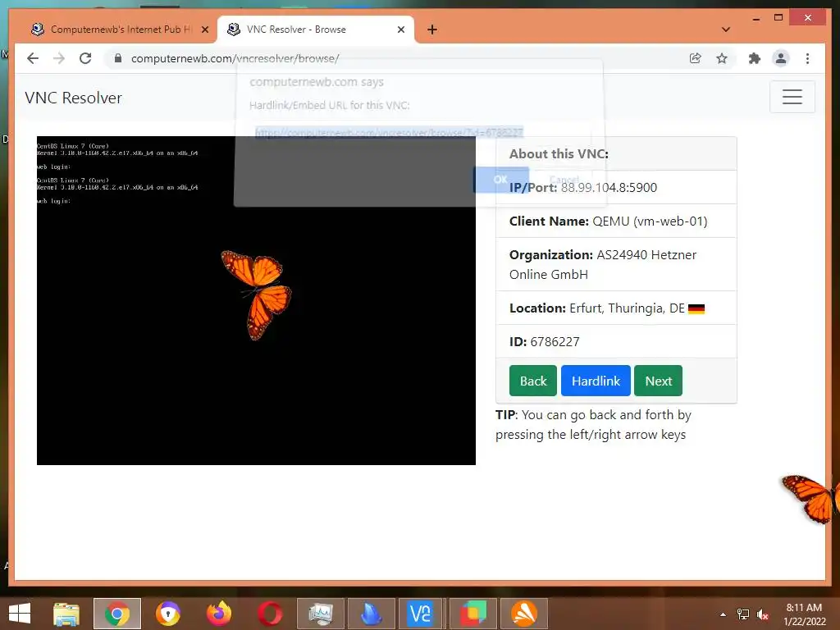Open the blue crystal taskbar app
The image size is (840, 630).
click(372, 614)
